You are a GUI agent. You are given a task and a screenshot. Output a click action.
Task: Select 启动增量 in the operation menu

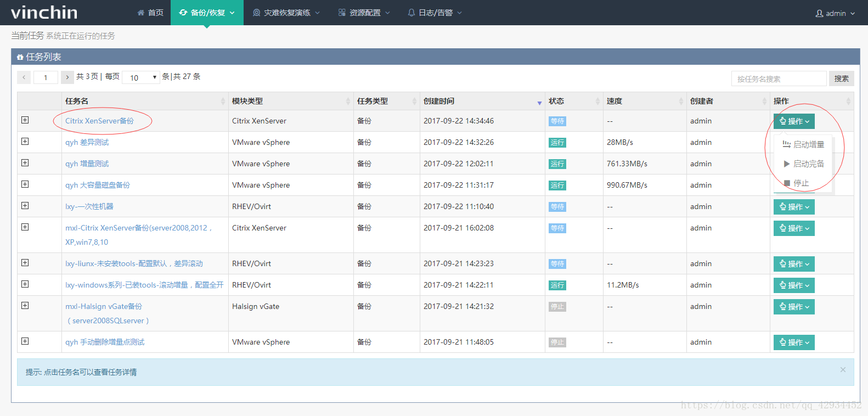pyautogui.click(x=803, y=144)
